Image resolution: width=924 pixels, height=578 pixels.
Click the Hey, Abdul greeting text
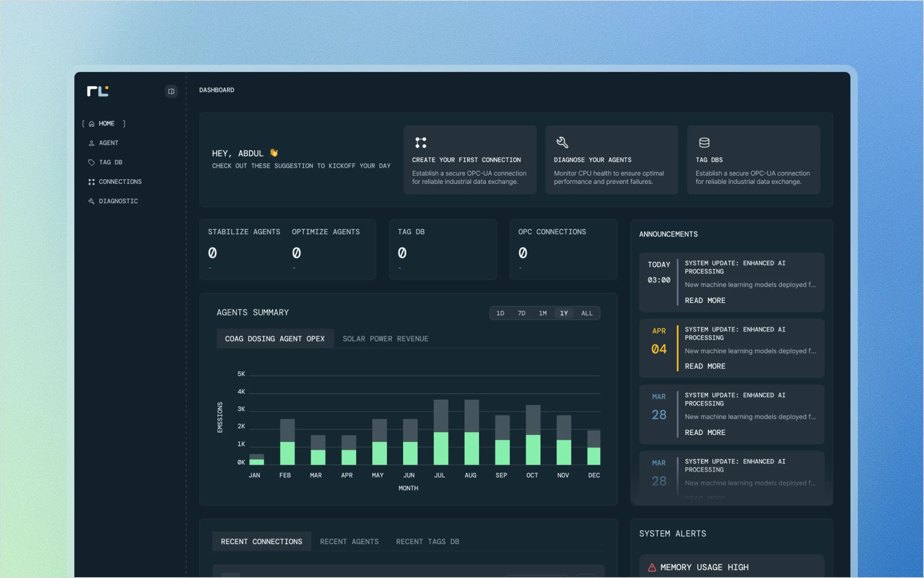[x=238, y=153]
